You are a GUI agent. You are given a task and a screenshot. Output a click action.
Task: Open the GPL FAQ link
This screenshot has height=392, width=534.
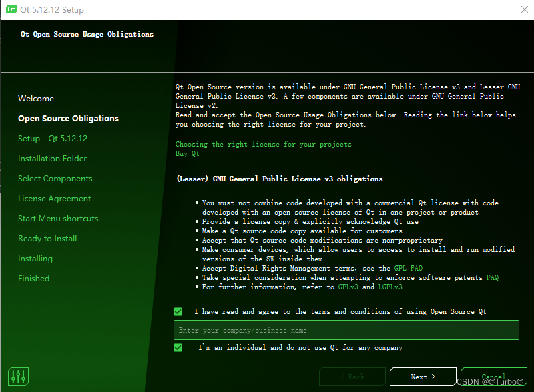[x=408, y=269]
